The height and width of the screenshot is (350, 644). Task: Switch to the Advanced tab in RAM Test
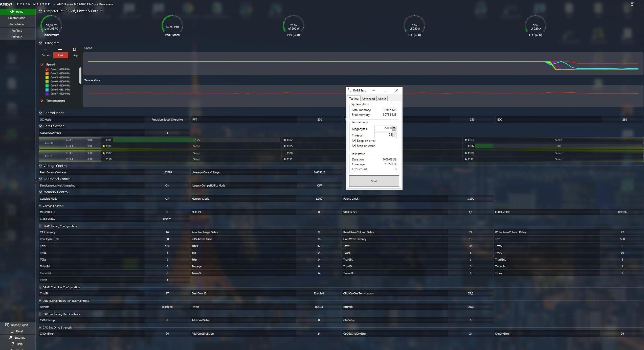point(368,99)
